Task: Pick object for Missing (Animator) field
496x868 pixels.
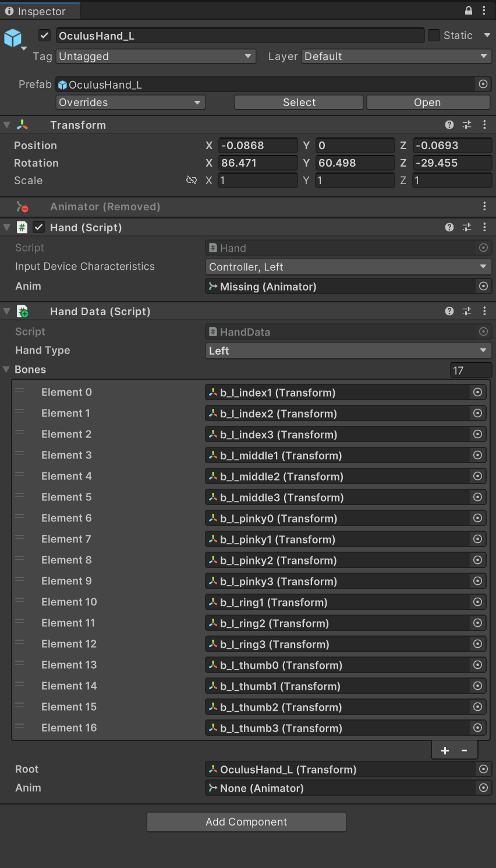Action: click(x=483, y=286)
